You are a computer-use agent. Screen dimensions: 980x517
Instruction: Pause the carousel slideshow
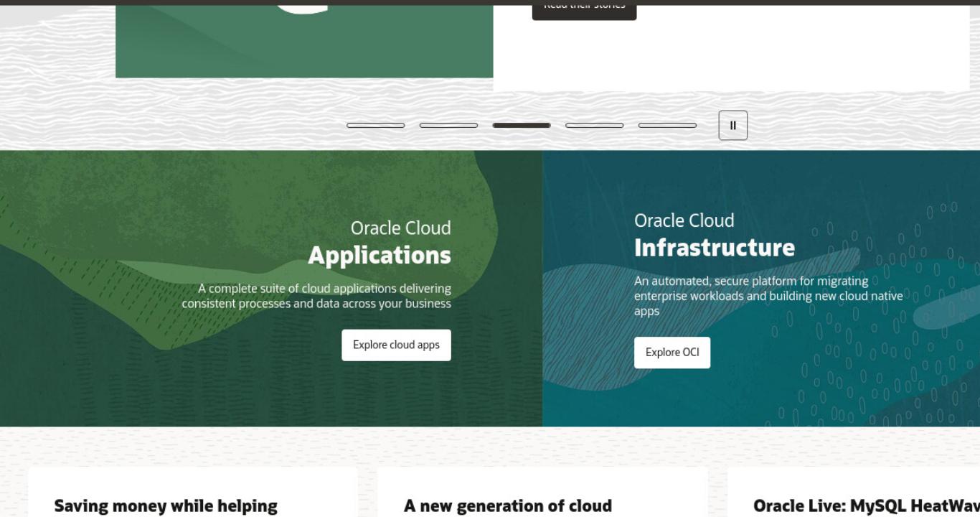(732, 125)
